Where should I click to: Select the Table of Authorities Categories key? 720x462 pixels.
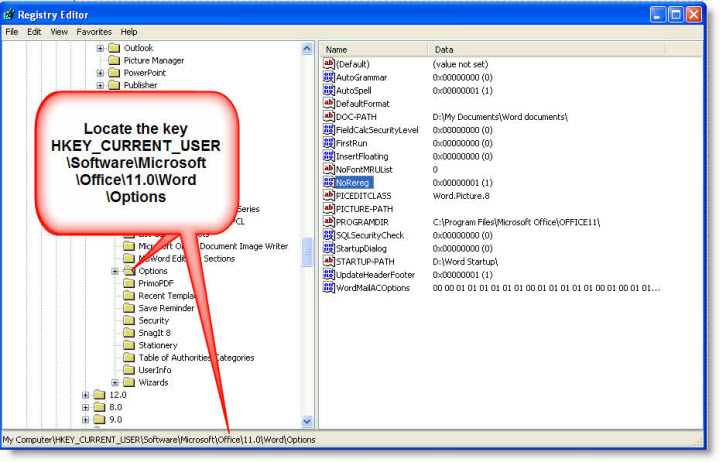pyautogui.click(x=196, y=357)
